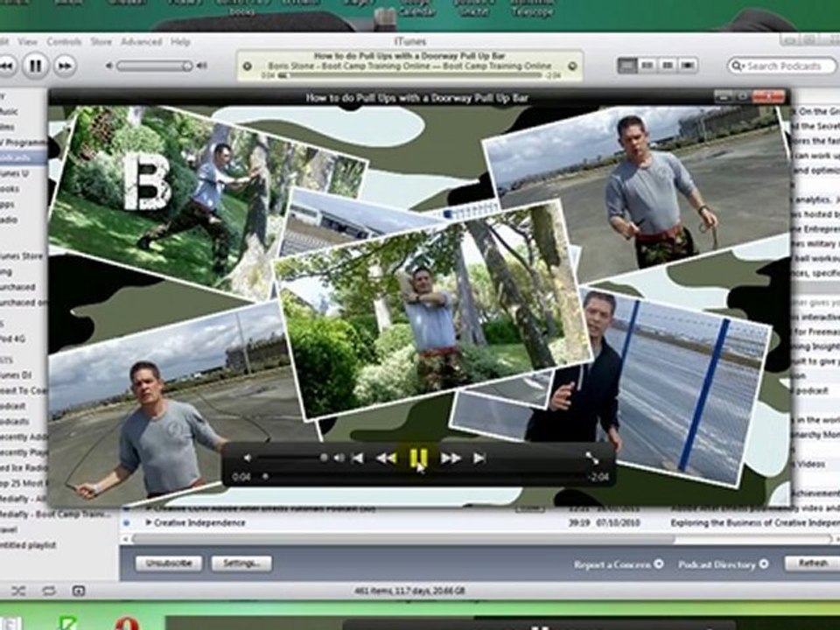Click the horizontal scrollbar in podcast list
Viewport: 840px width, 630px height.
402,538
